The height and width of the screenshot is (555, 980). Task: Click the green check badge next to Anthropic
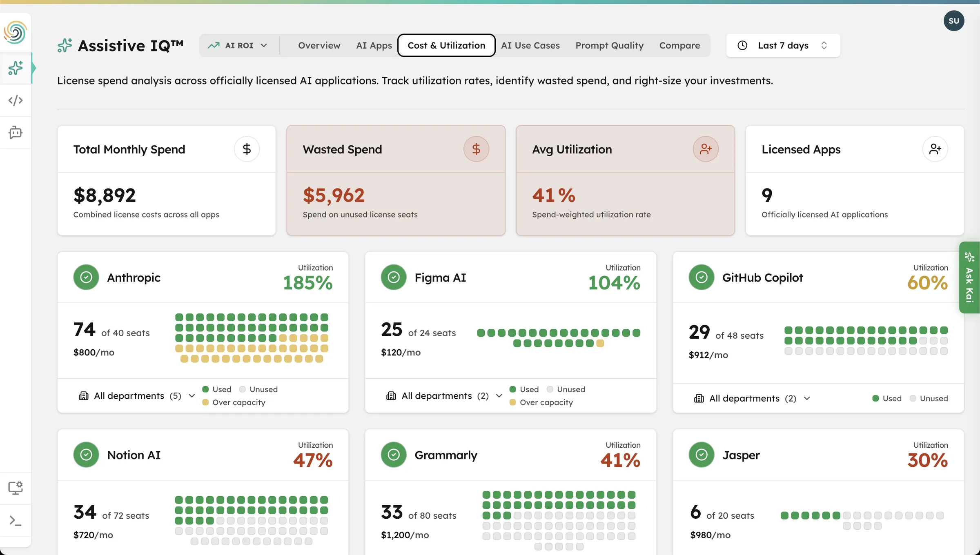86,277
